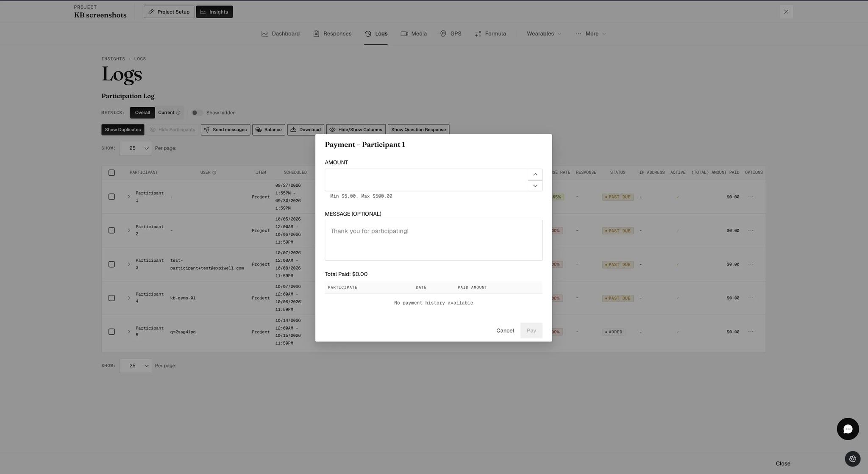Click user kb-demo-01 cell

coord(183,298)
